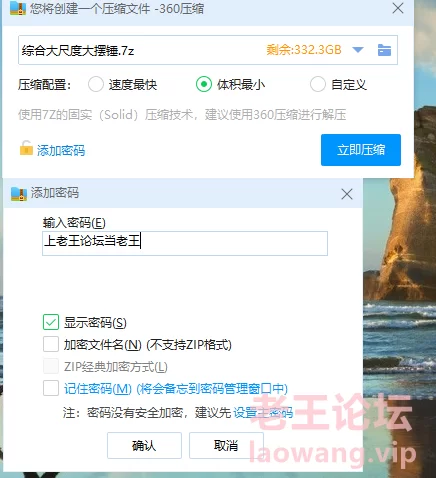Image resolution: width=436 pixels, height=478 pixels.
Task: Enable 加密文件名 checkbox
Action: 51,344
